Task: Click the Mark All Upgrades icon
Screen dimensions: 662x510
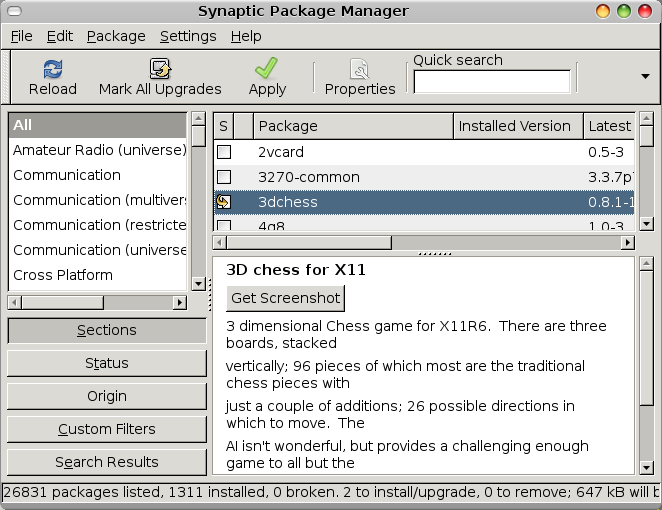Action: pyautogui.click(x=160, y=69)
